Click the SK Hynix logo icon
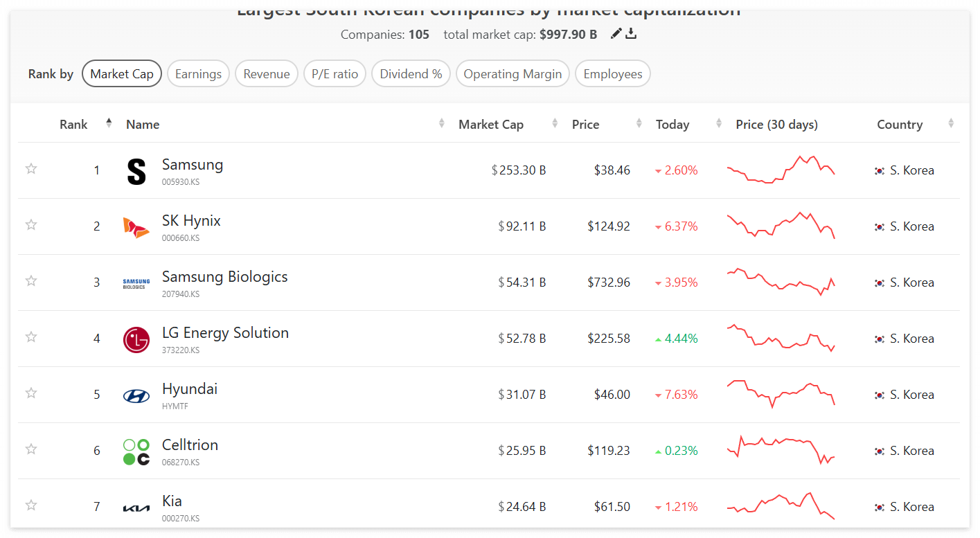The image size is (980, 538). tap(136, 227)
